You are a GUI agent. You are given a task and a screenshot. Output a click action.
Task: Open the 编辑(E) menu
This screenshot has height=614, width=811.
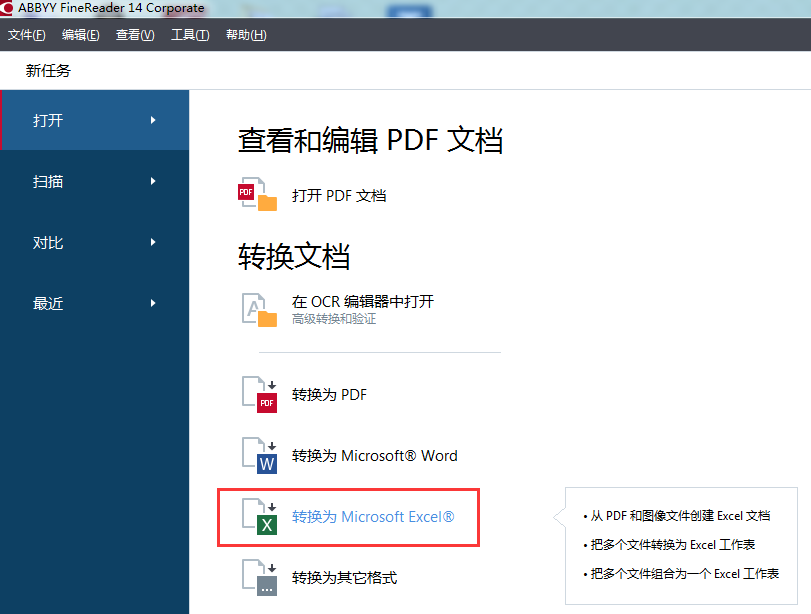[81, 35]
